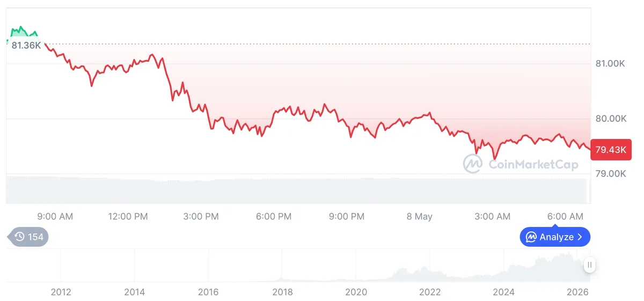Click the 8 May date axis label
The height and width of the screenshot is (301, 644).
point(419,217)
